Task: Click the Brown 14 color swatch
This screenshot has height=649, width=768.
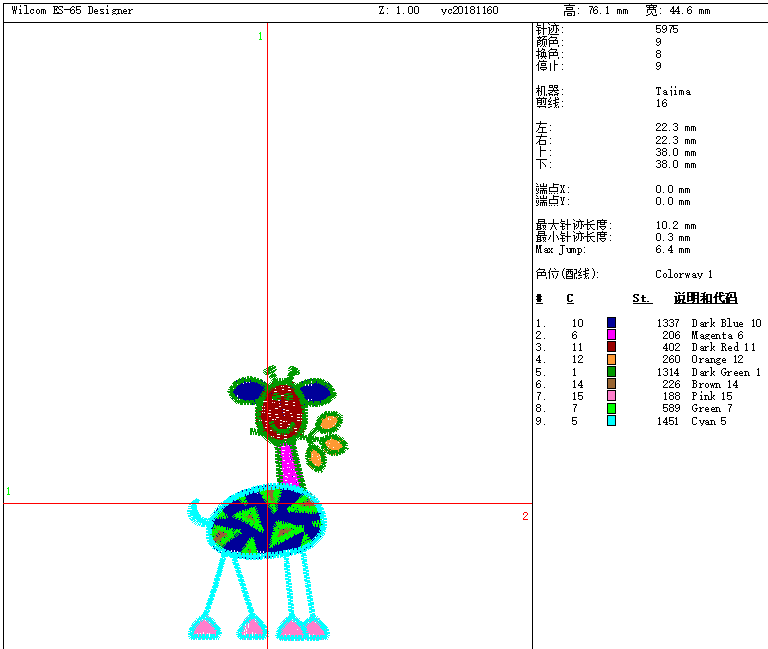Action: pos(611,384)
